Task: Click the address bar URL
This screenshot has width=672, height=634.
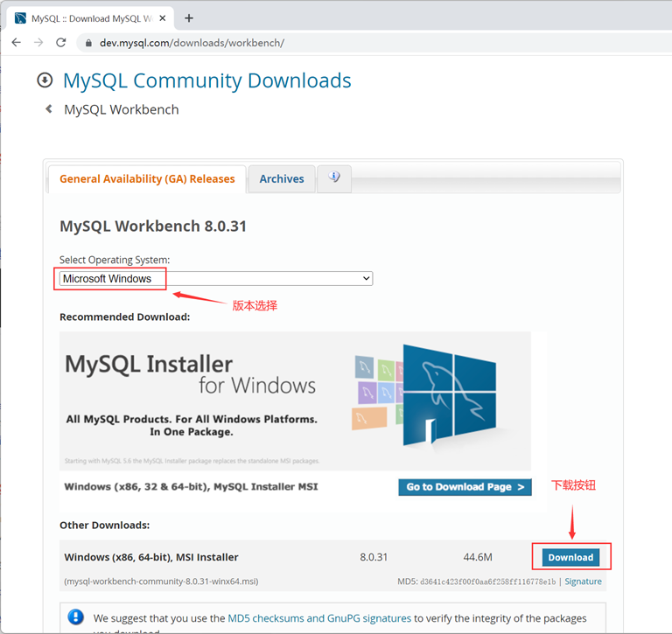Action: (x=192, y=43)
